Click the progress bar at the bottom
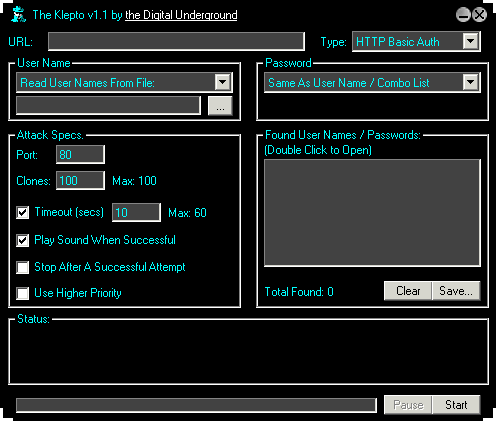Screen dimensions: 496x421 [x=196, y=405]
